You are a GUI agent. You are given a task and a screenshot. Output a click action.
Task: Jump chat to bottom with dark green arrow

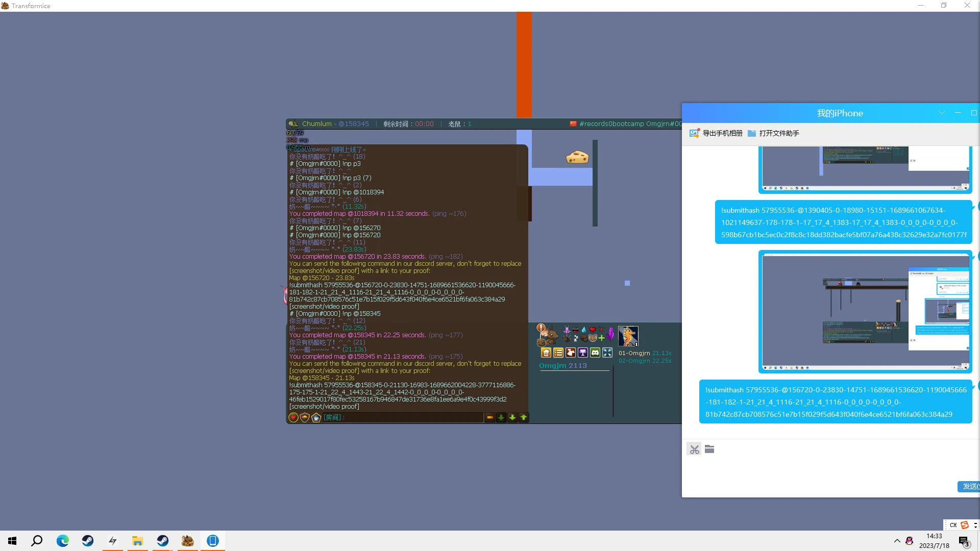501,417
